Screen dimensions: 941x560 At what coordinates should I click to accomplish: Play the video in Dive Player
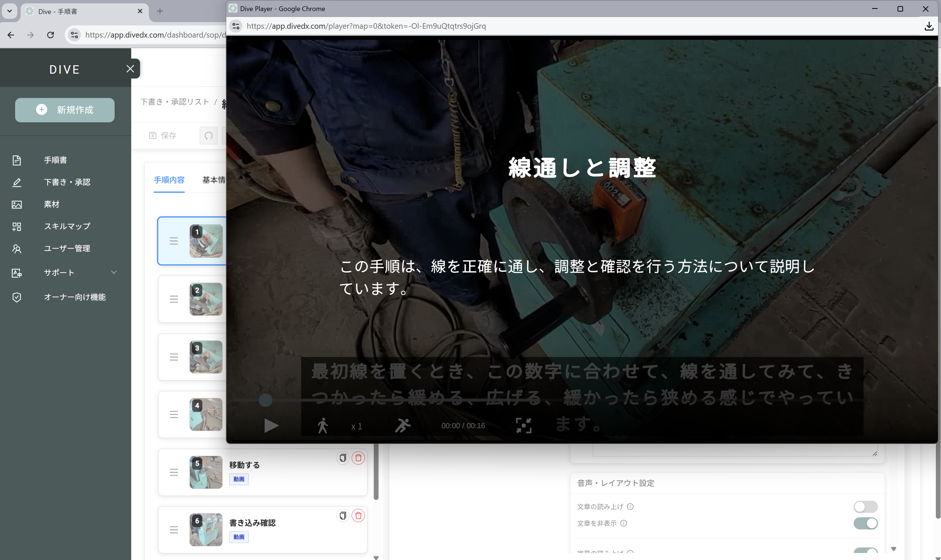coord(271,426)
